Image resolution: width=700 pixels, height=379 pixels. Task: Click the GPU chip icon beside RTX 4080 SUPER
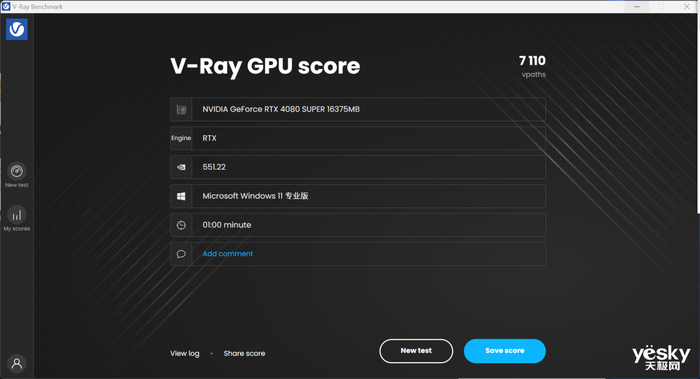pos(181,109)
